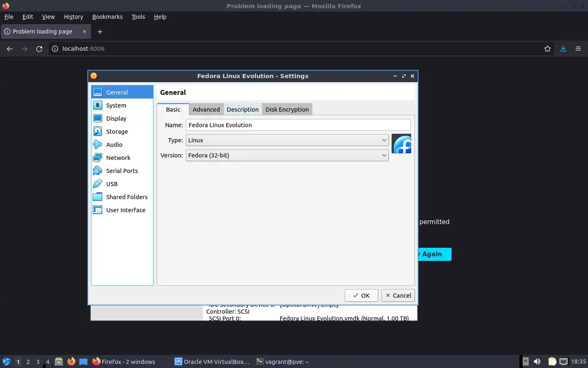Open Serial Ports via plug icon

pos(98,171)
